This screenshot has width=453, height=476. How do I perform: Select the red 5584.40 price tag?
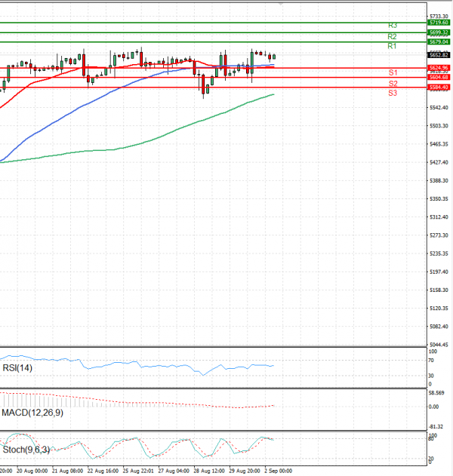point(439,88)
